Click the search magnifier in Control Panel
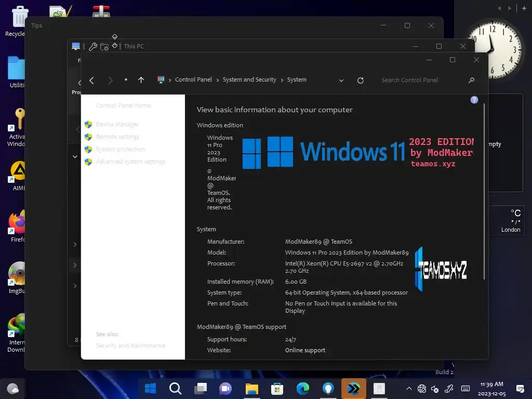532x399 pixels. 471,80
